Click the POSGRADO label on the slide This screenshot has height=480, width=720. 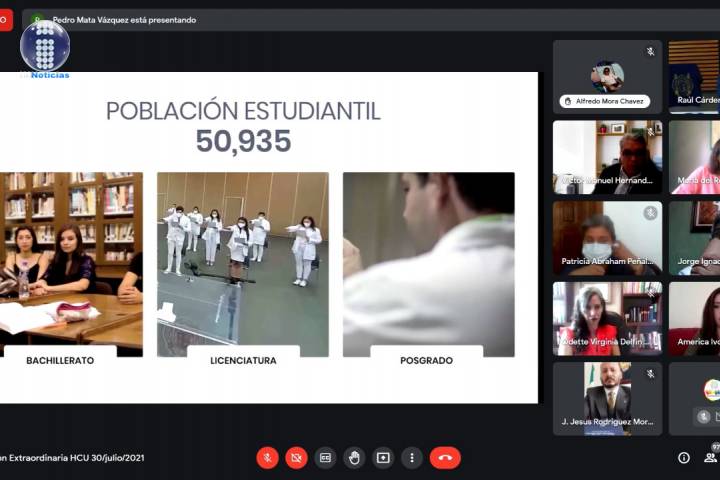pyautogui.click(x=426, y=360)
